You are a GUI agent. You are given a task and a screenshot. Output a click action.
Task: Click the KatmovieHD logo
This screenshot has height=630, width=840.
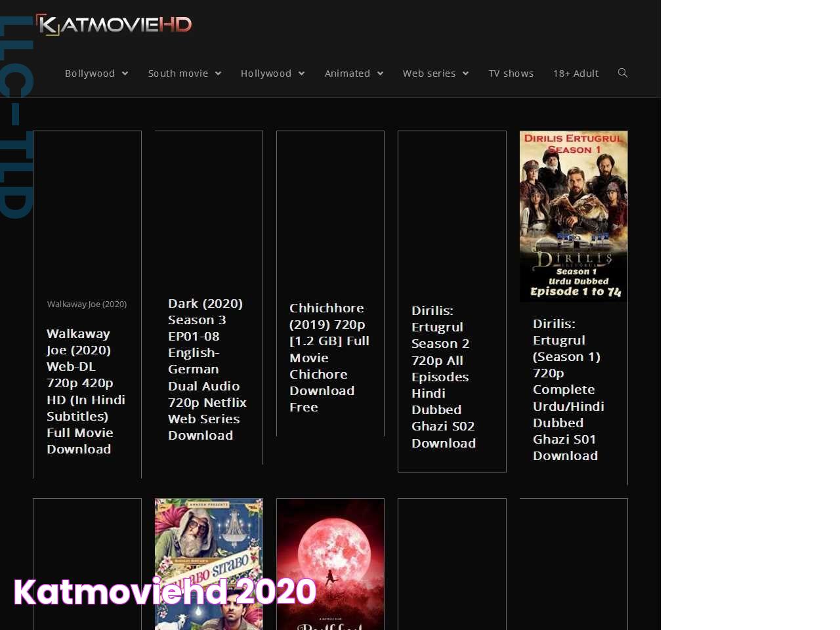click(x=114, y=25)
